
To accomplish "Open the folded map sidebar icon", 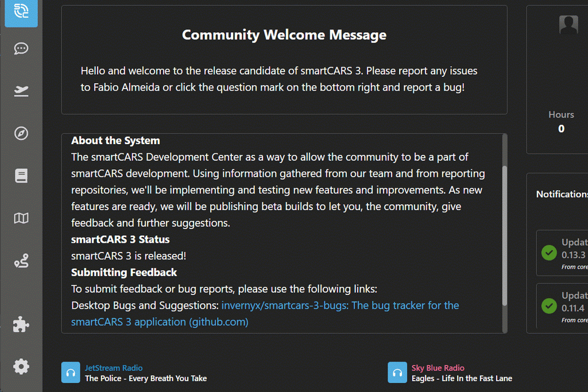I will pos(21,218).
